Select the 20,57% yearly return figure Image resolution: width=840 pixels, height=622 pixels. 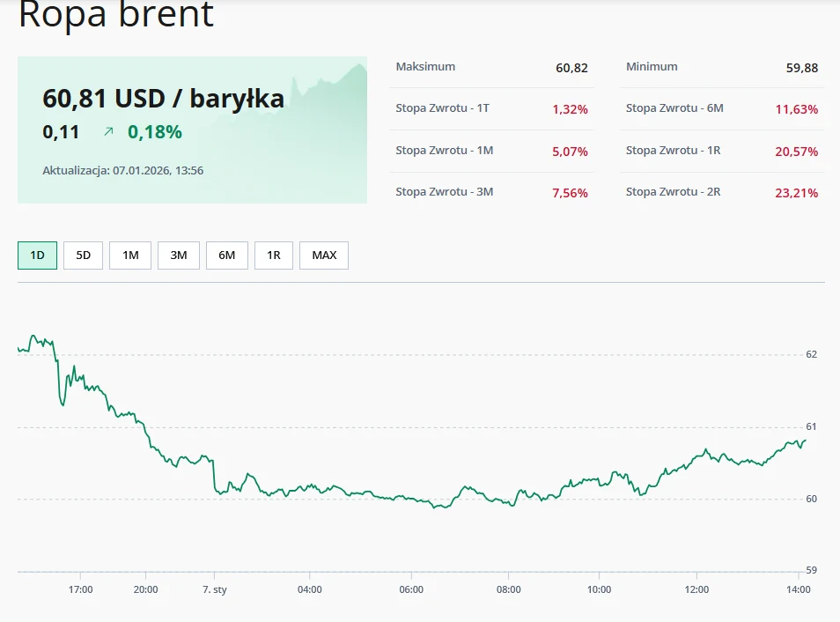797,151
